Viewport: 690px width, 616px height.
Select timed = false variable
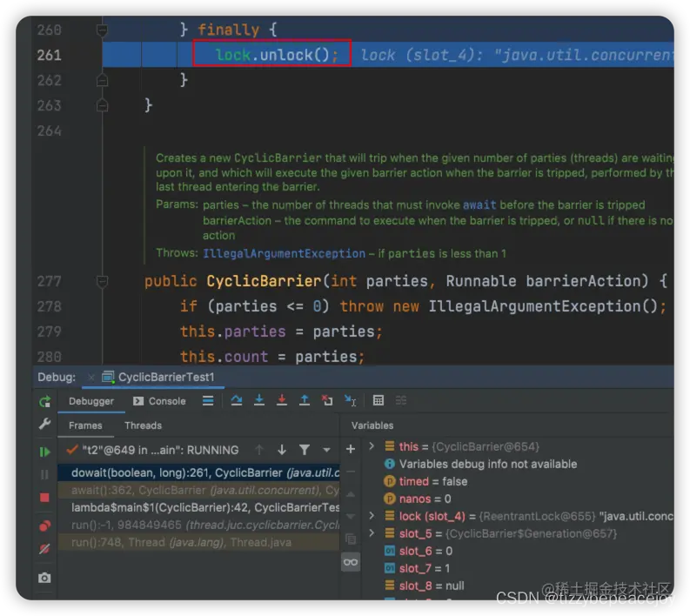[x=425, y=481]
